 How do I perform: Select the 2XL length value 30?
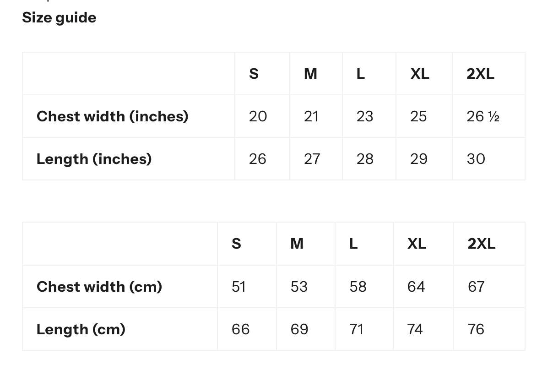(476, 159)
